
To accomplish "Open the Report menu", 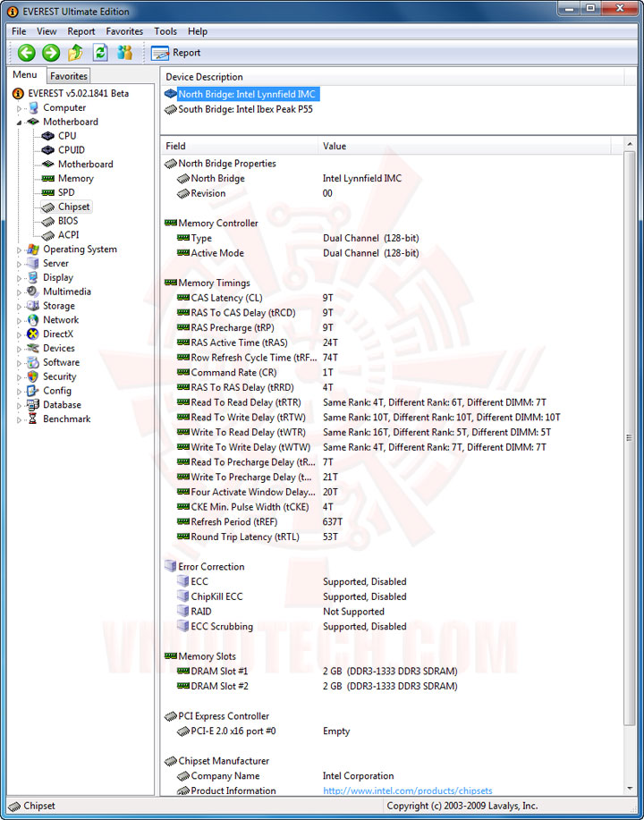I will [81, 31].
